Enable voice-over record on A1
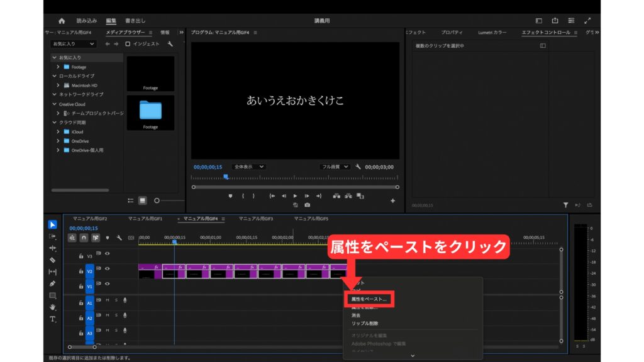The width and height of the screenshot is (644, 362). [x=125, y=300]
